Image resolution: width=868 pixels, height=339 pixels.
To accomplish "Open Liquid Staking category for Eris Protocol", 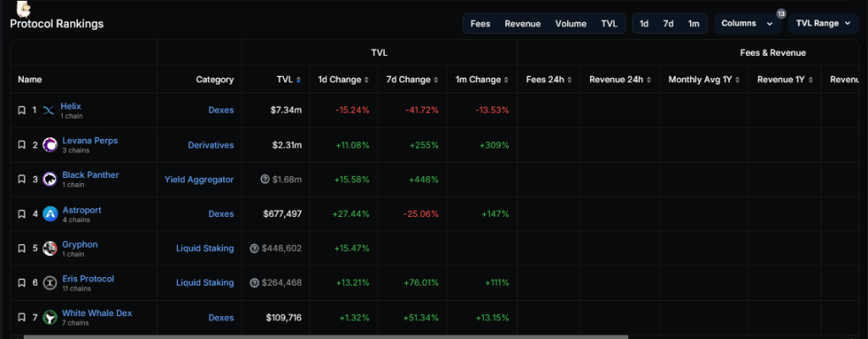I will [204, 282].
